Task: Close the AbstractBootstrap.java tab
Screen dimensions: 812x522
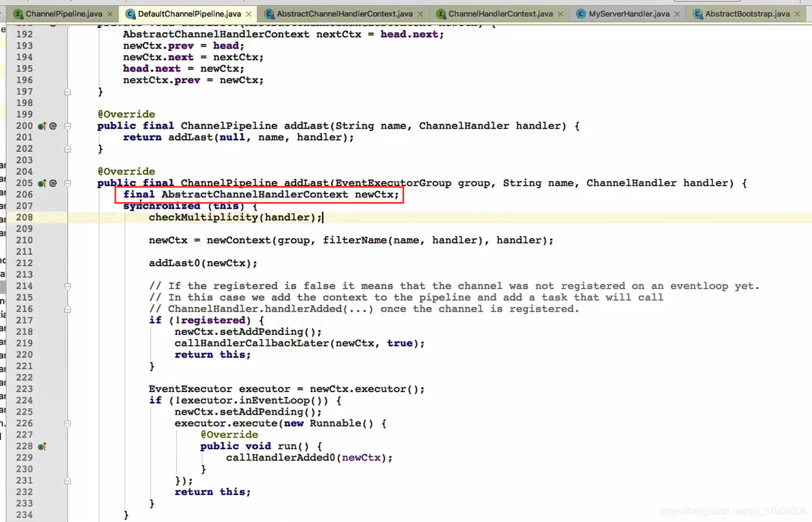Action: (798, 13)
